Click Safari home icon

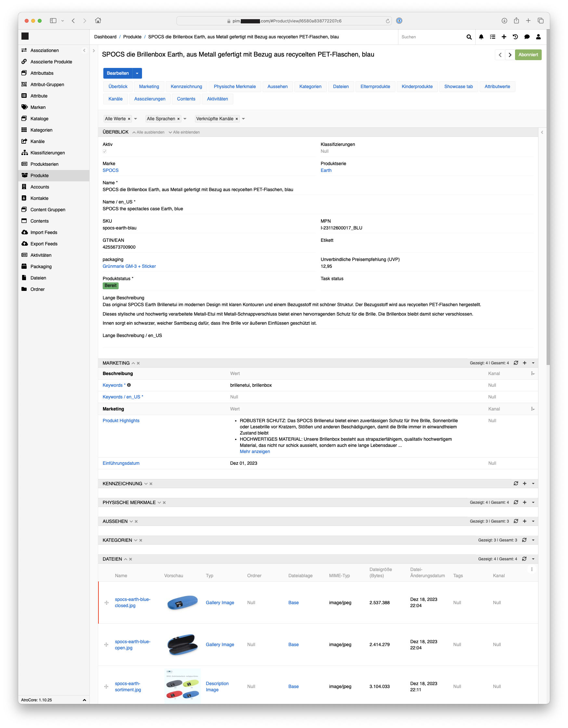98,21
